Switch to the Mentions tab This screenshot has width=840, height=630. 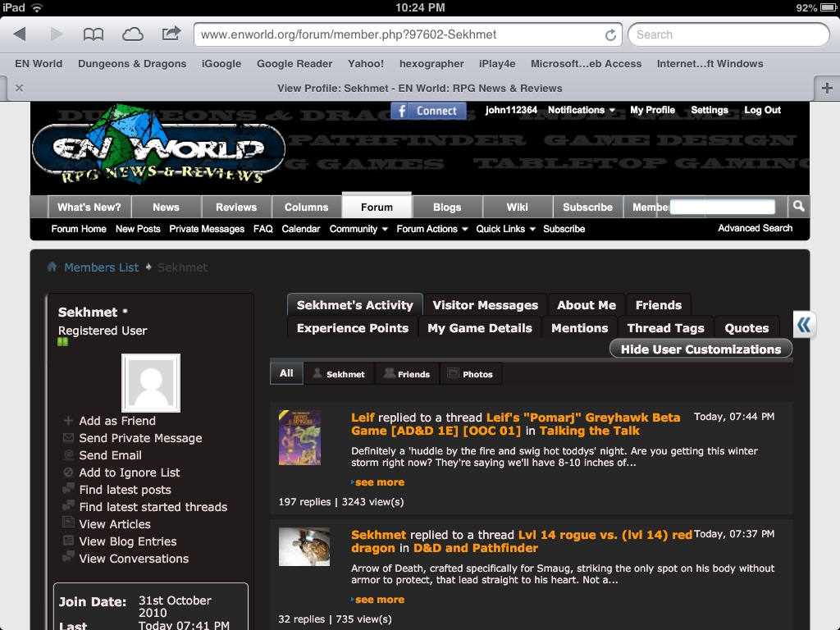click(x=580, y=328)
